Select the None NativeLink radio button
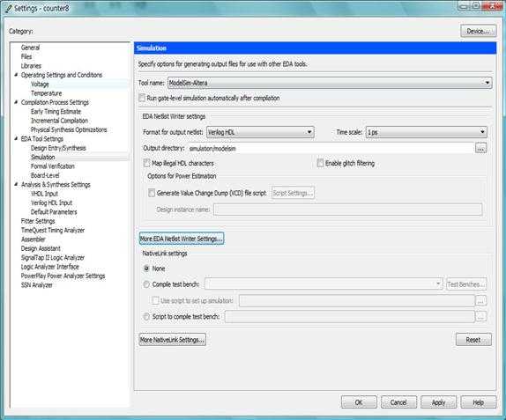506x420 pixels. point(146,269)
